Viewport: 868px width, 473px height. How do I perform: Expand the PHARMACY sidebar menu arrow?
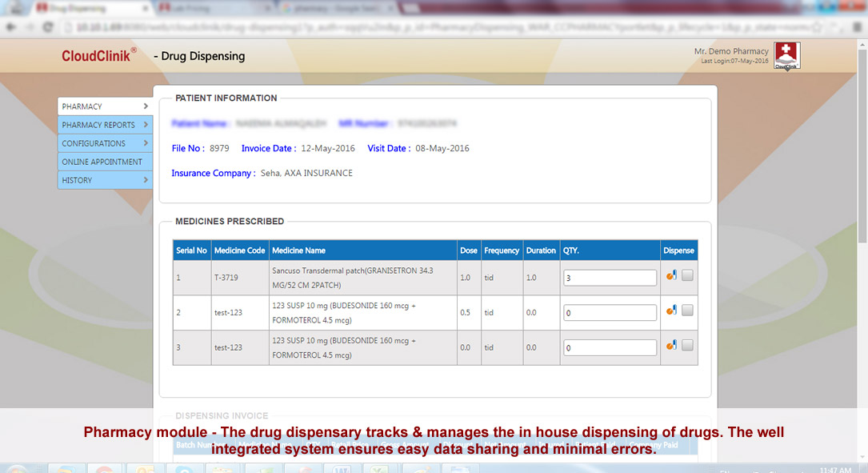[x=146, y=106]
